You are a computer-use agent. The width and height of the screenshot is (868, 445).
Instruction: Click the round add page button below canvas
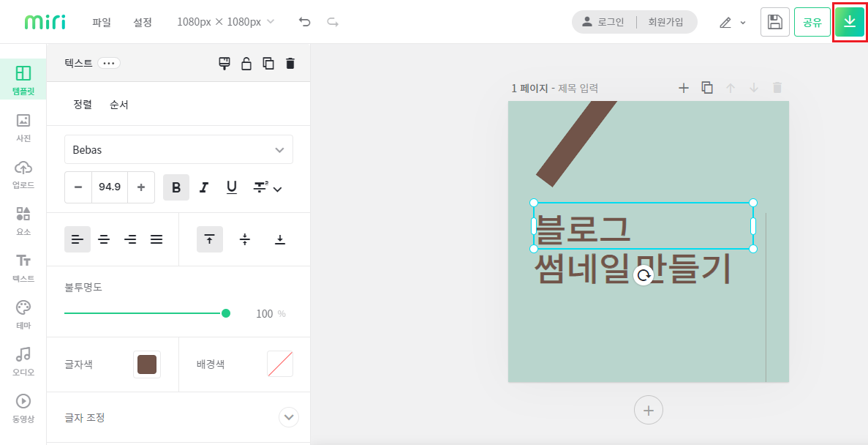click(x=648, y=410)
